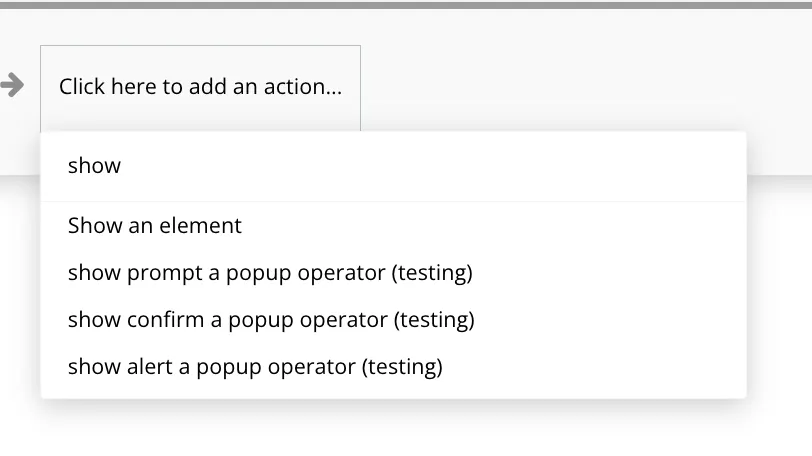This screenshot has height=456, width=812.
Task: Choose the confirm popup testing option
Action: pos(271,320)
